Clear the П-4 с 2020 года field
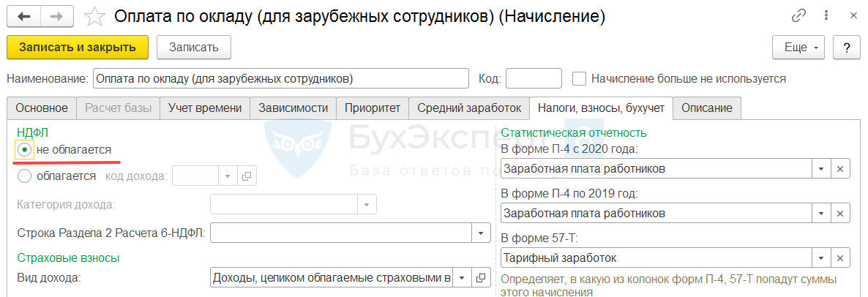Screen dimensions: 868x297 point(841,169)
